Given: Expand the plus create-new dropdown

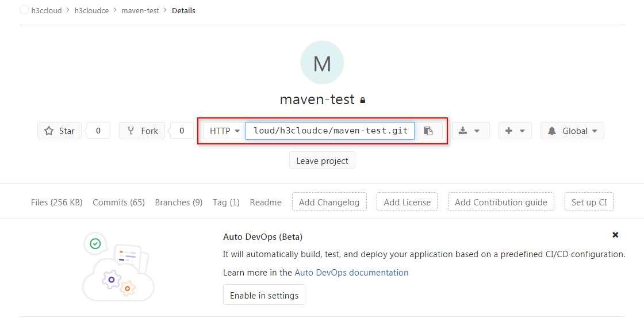Looking at the screenshot, I should (515, 131).
